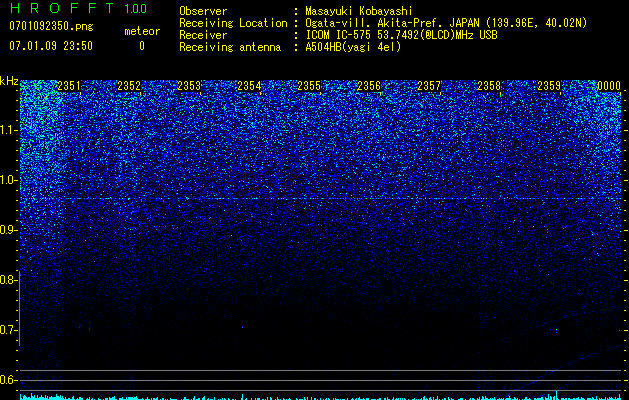Click the 2357 time marker

tap(429, 86)
